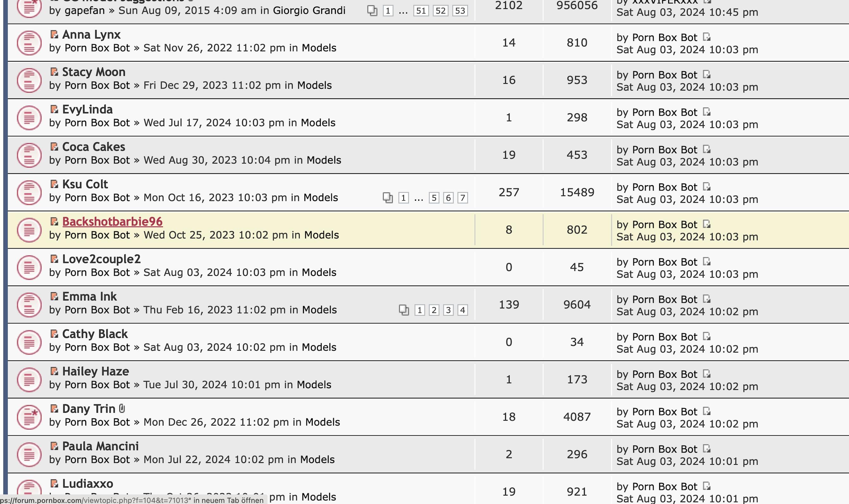Image resolution: width=849 pixels, height=504 pixels.
Task: Go to page 53 of gapefan's topic
Action: [x=460, y=10]
